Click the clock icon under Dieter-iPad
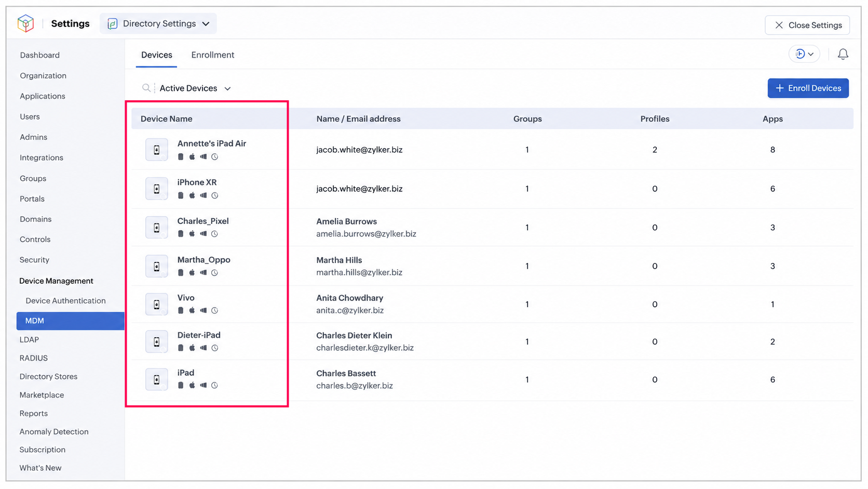This screenshot has height=489, width=868. point(214,348)
